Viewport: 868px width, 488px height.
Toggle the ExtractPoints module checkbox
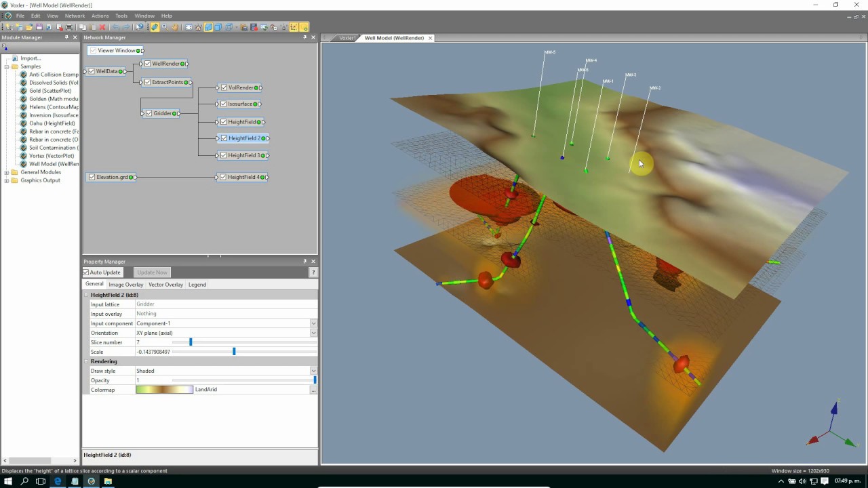point(147,82)
